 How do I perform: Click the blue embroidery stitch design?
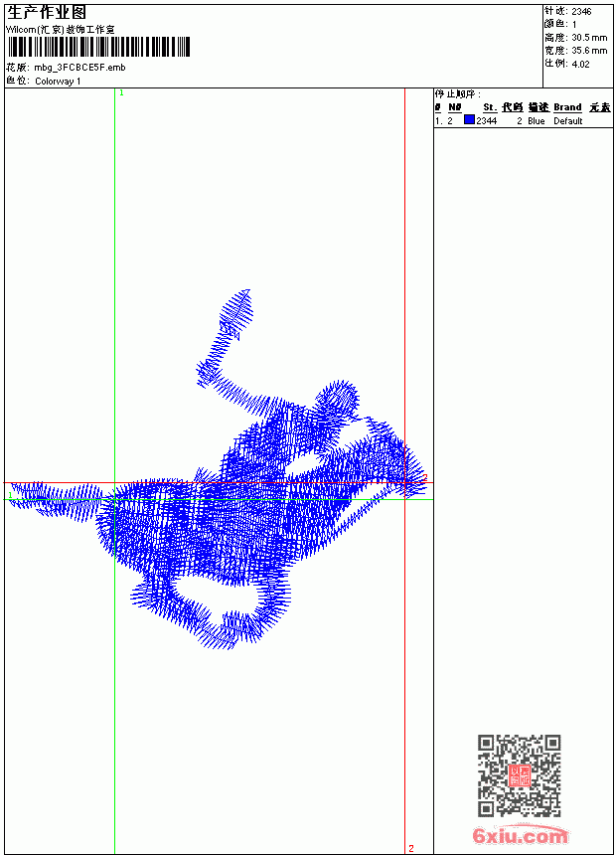tap(218, 470)
